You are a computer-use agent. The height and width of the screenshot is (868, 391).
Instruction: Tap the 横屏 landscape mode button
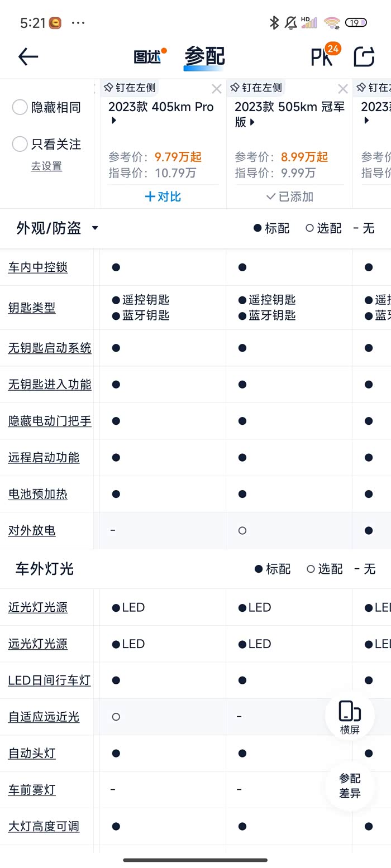[350, 717]
